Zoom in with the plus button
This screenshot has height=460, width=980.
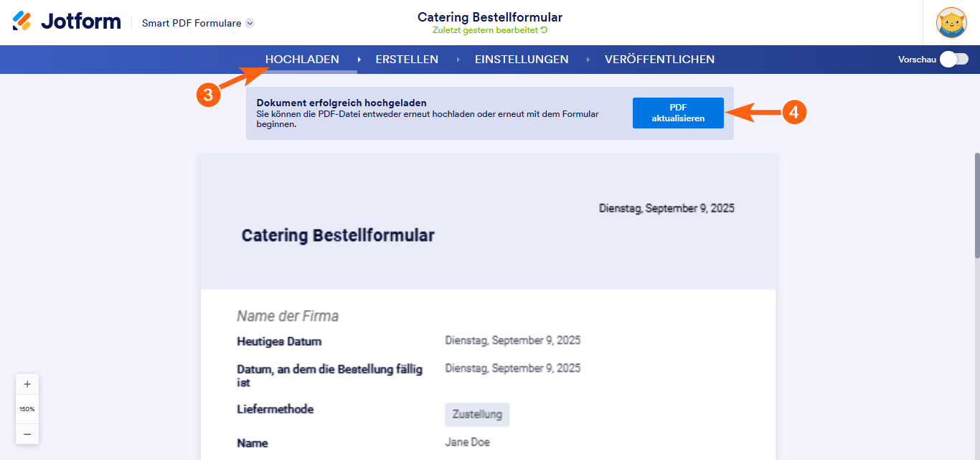coord(27,384)
